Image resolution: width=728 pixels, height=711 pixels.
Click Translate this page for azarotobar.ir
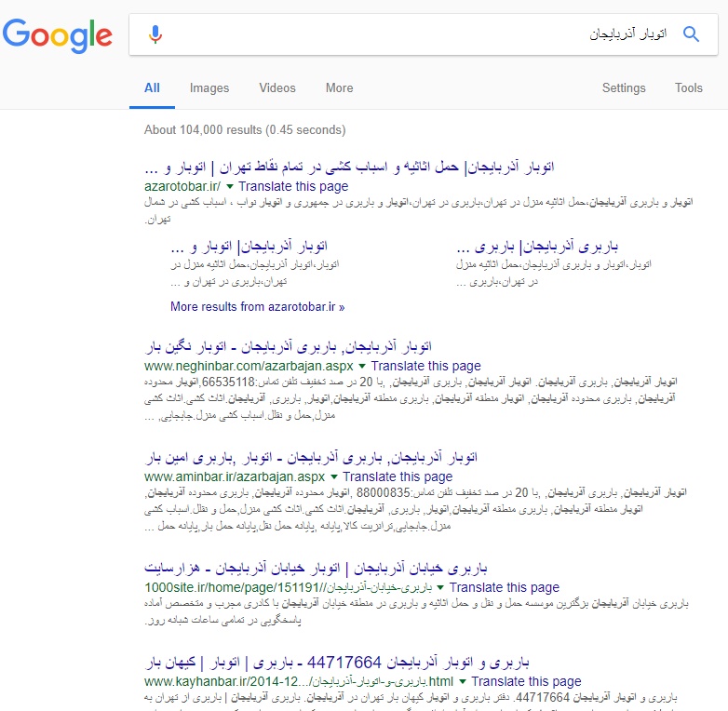[x=293, y=186]
